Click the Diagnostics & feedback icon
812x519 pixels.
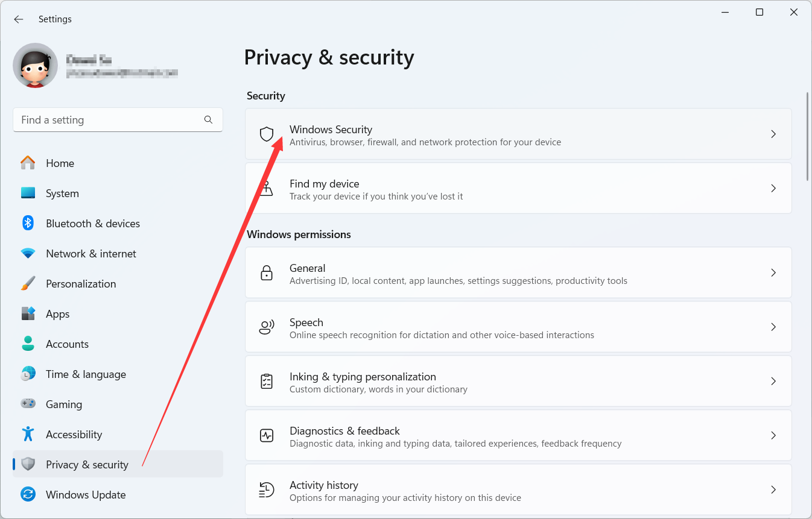267,435
